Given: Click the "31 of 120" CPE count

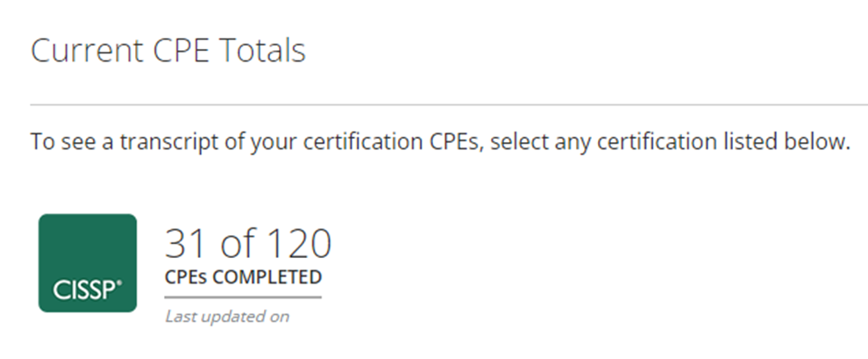Looking at the screenshot, I should (x=248, y=243).
